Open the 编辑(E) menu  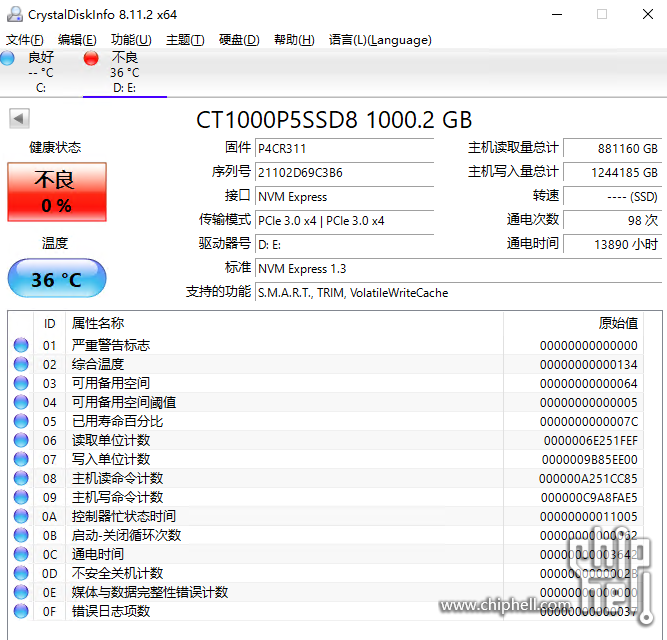click(x=77, y=40)
